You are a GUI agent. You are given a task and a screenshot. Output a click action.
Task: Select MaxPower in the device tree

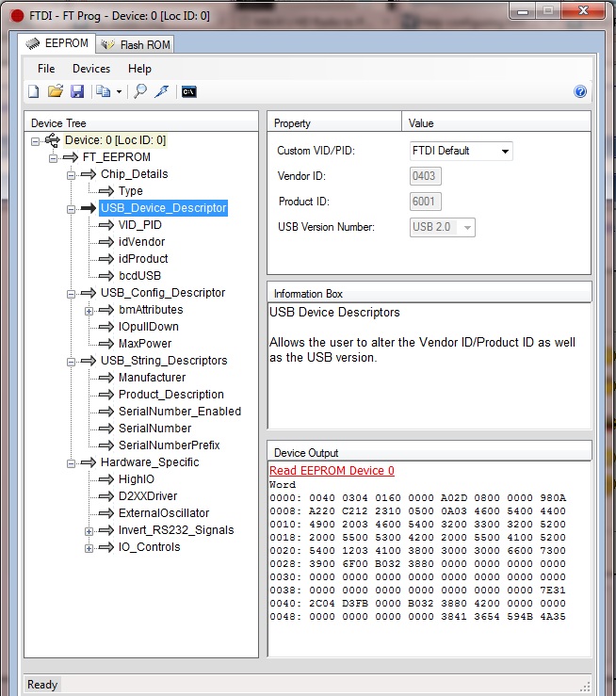pos(145,344)
